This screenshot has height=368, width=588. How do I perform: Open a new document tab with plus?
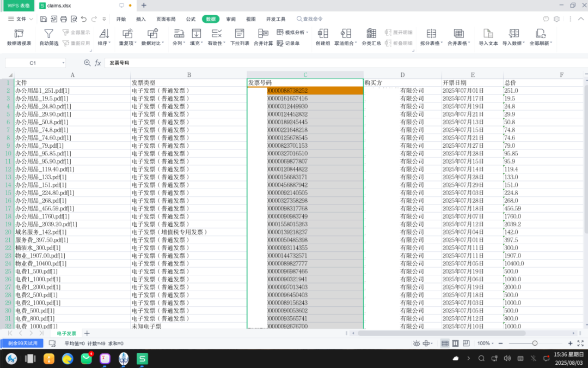tap(144, 5)
